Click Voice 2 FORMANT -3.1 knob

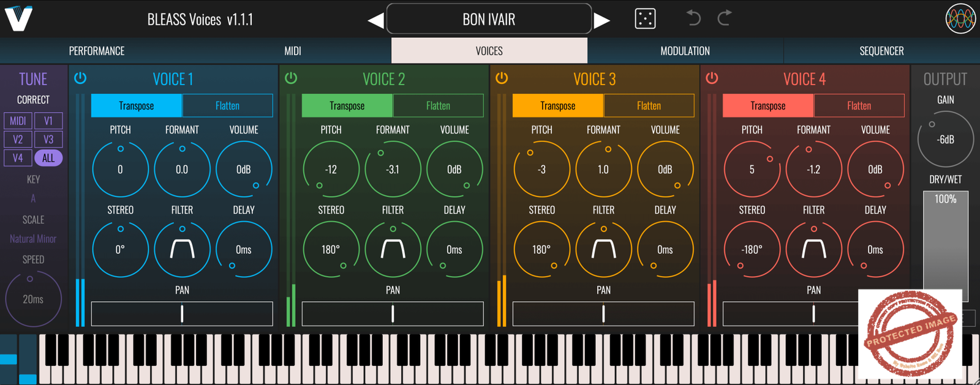pyautogui.click(x=393, y=170)
